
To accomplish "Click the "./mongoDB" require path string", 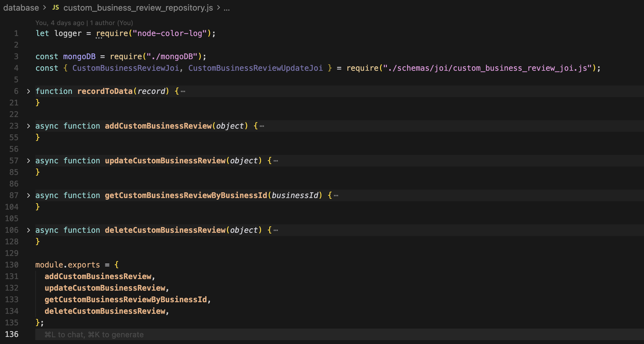I will tap(172, 57).
